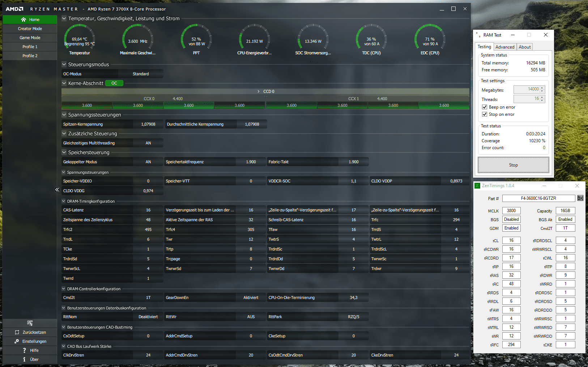Viewport: 588px width, 367px height.
Task: Click the OC-Modus Standard value
Action: pyautogui.click(x=141, y=74)
